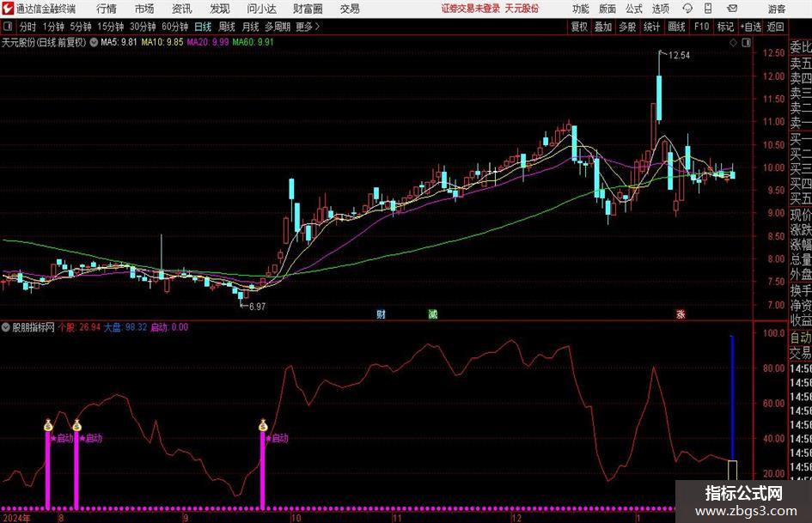Toggle the left panel icon beside 分时
812x523 pixels.
coord(8,27)
